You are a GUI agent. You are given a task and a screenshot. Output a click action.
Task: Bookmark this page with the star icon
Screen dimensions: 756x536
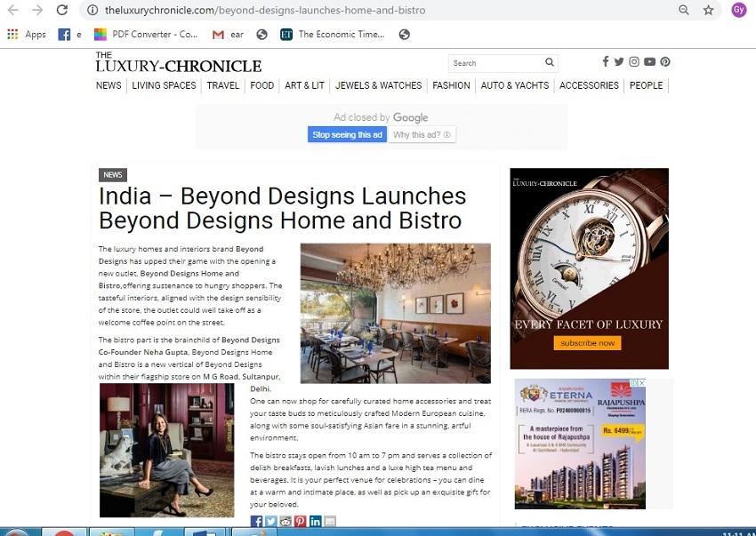point(708,10)
